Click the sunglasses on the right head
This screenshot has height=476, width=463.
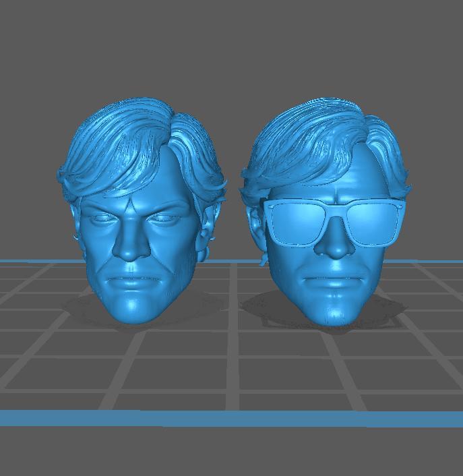tap(334, 222)
